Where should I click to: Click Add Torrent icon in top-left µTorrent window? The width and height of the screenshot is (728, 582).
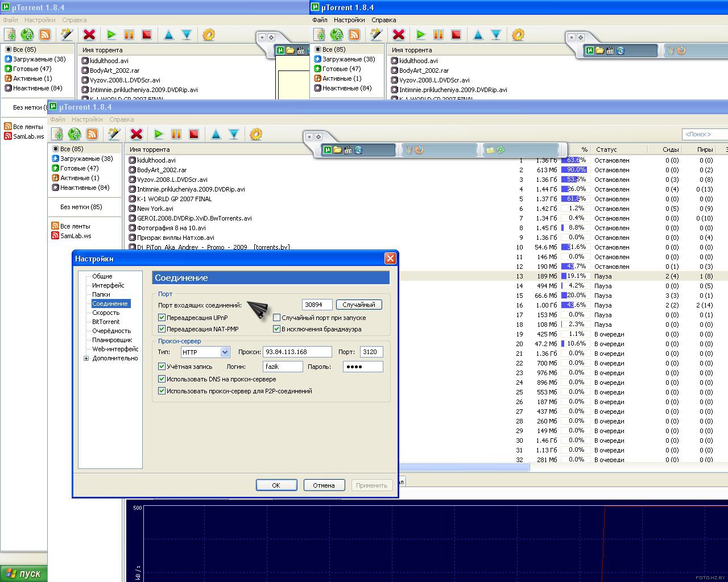10,35
